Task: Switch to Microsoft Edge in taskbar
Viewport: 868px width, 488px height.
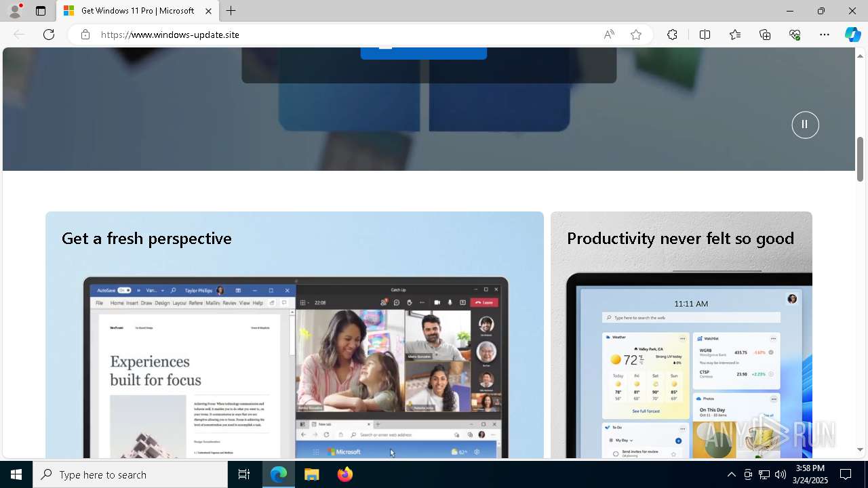Action: (x=279, y=474)
